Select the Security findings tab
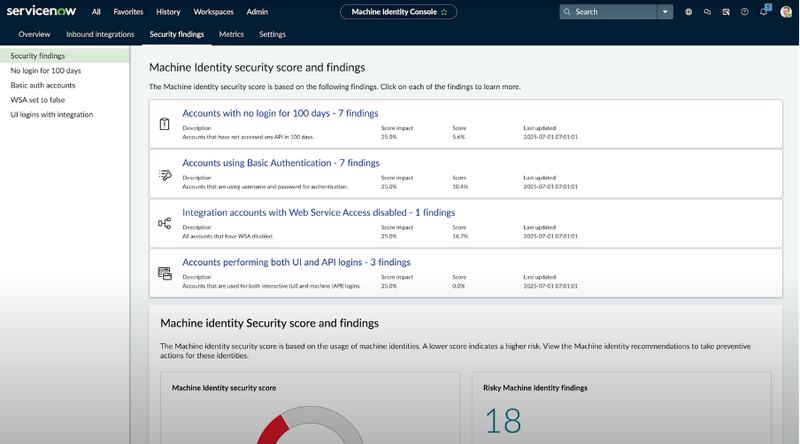Image resolution: width=800 pixels, height=444 pixels. point(177,34)
